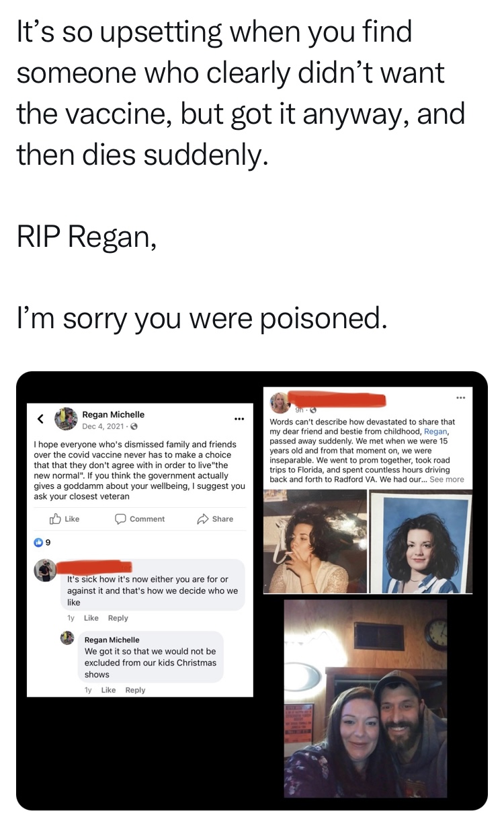Click the commenter's avatar beside the redacted name
The width and height of the screenshot is (504, 832).
click(44, 570)
